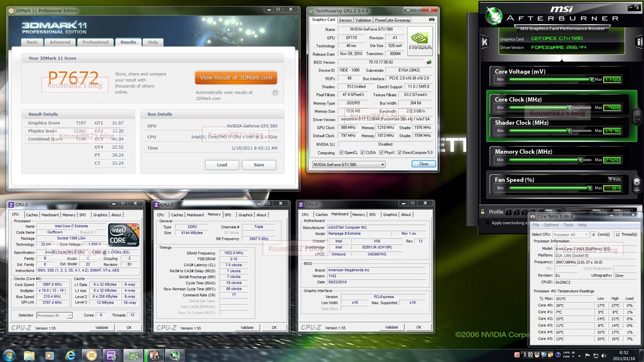Screen dimensions: 644x362
Task: Open the 3DMark Help tab
Action: tap(153, 42)
